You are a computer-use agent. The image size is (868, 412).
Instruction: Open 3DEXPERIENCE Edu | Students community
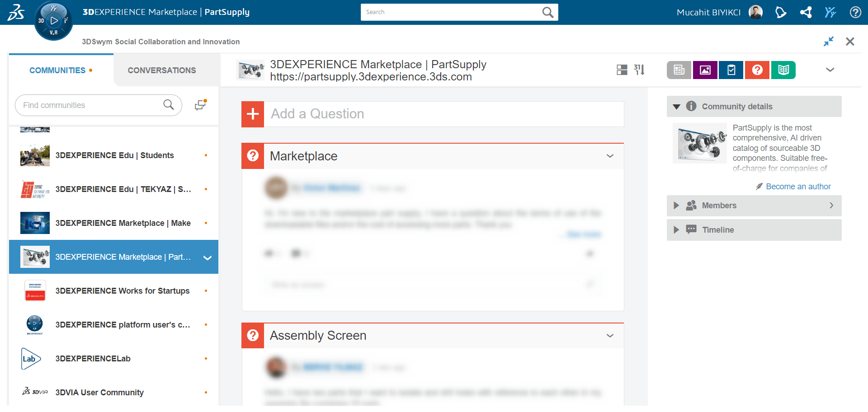click(x=113, y=155)
